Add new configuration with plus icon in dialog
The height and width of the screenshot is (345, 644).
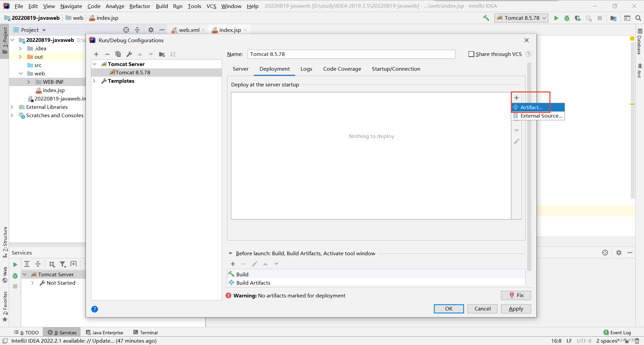coord(96,54)
